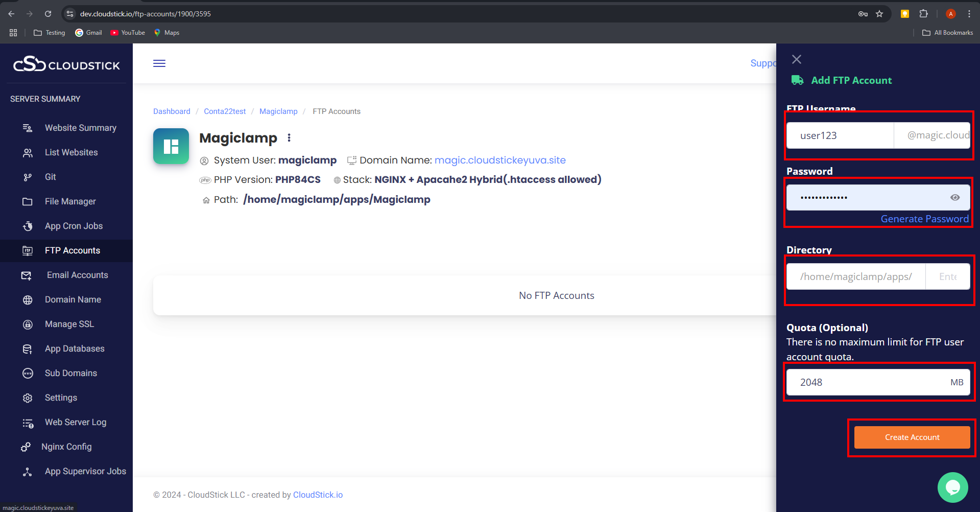Image resolution: width=980 pixels, height=512 pixels.
Task: Open Website Summary in sidebar
Action: point(80,128)
